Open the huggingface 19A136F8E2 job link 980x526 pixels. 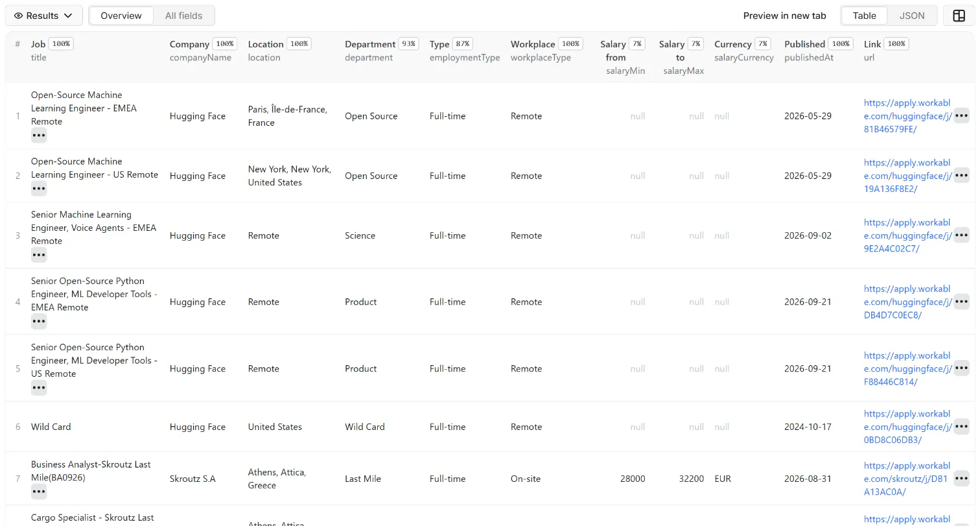point(907,176)
